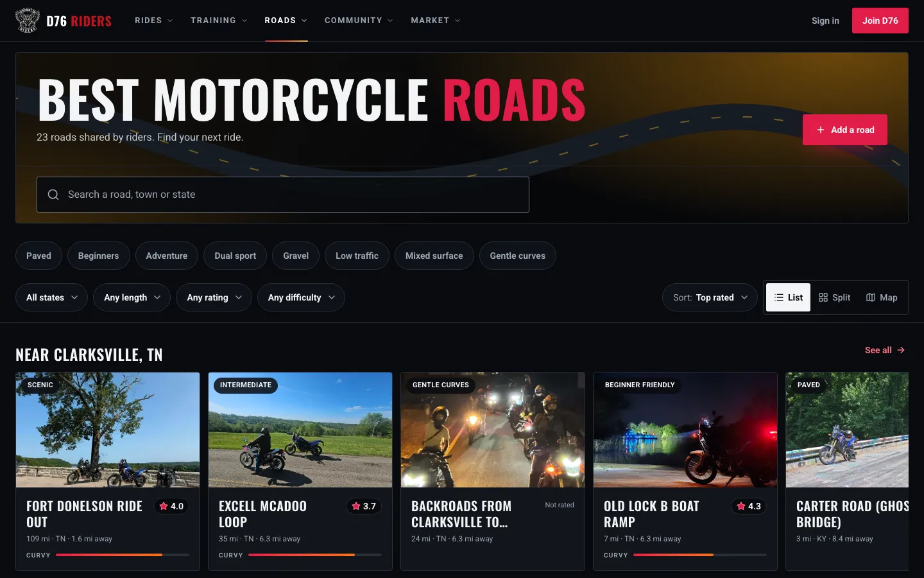This screenshot has width=924, height=578.
Task: Switch to Split view
Action: point(835,297)
